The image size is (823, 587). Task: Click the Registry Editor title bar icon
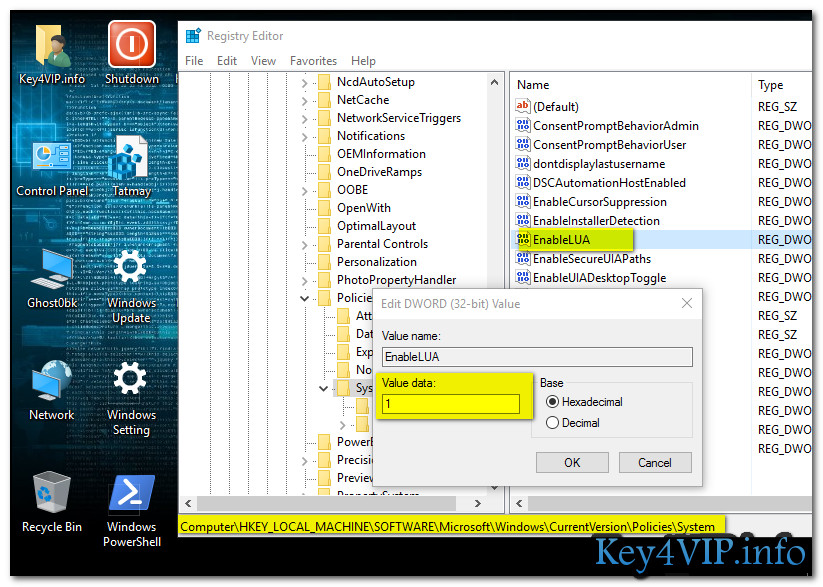193,36
